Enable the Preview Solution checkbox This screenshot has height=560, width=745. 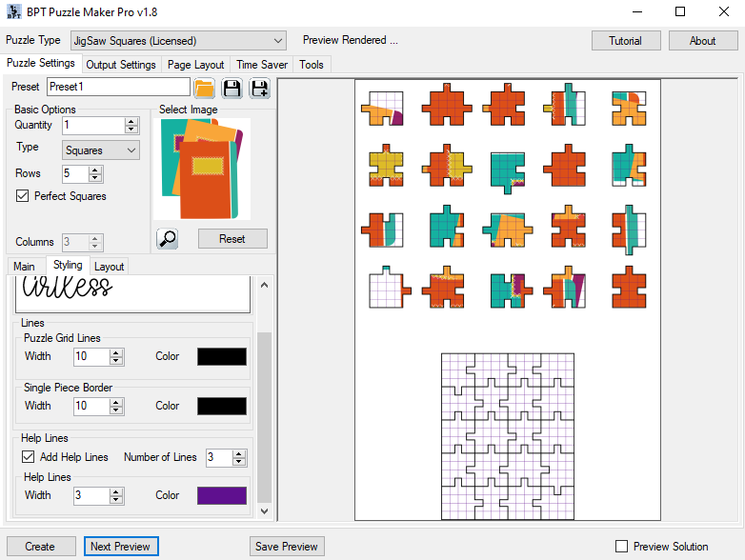click(x=622, y=547)
